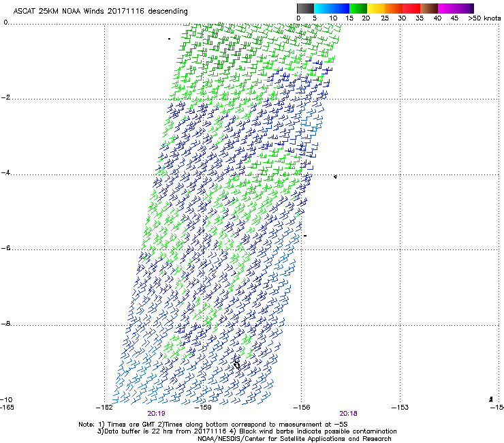Image resolution: width=504 pixels, height=443 pixels.
Task: Click the -6 latitude axis label
Action: coord(5,248)
